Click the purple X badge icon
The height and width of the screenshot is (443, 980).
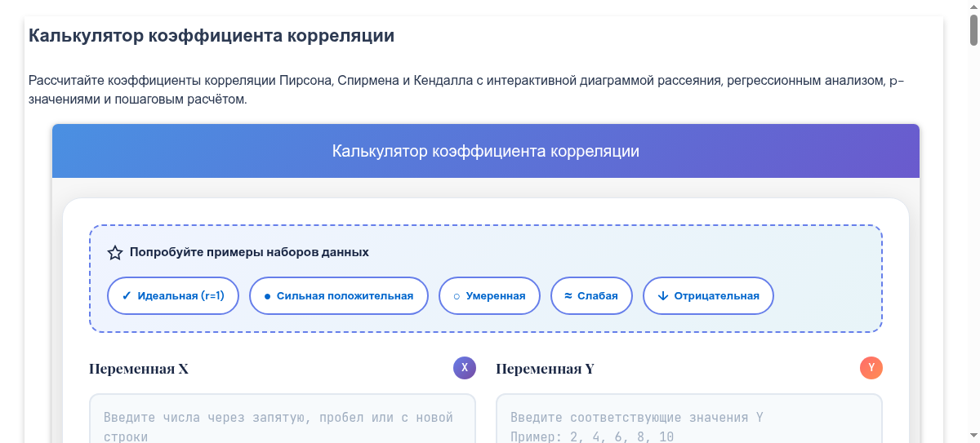coord(465,368)
